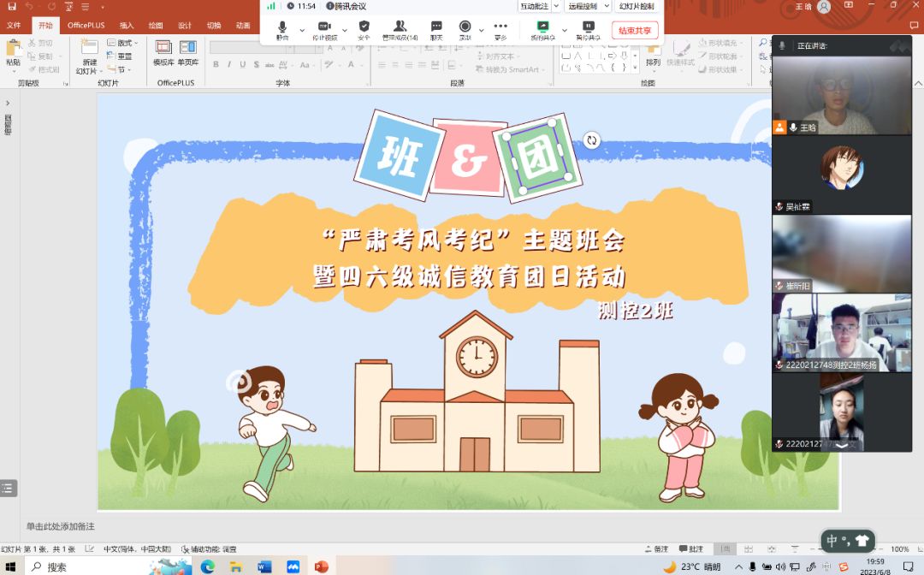Viewport: 924px width, 575px height.
Task: Pause sharing in the meeting toolbar
Action: click(588, 30)
